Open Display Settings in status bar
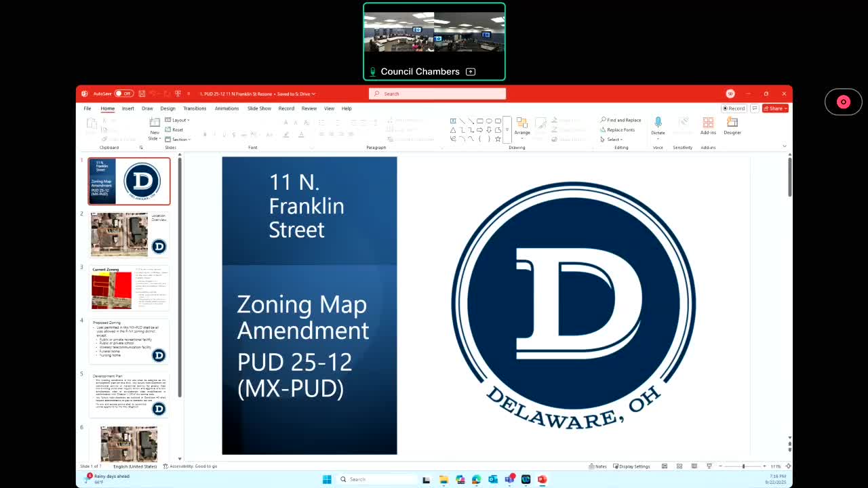868x488 pixels. [x=632, y=466]
